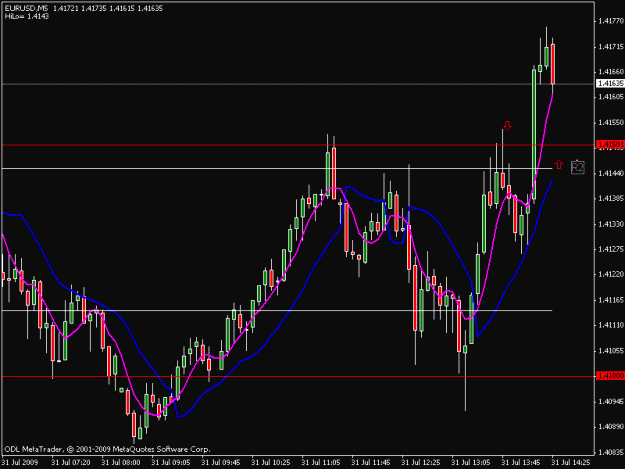
Task: Click the 1.41275 price axis label
Action: pyautogui.click(x=611, y=249)
